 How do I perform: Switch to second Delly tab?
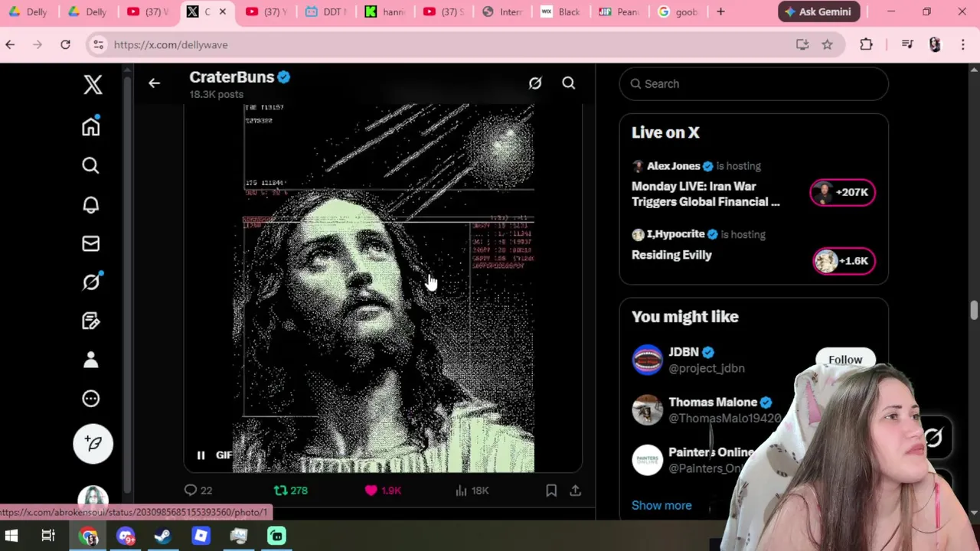(x=89, y=11)
